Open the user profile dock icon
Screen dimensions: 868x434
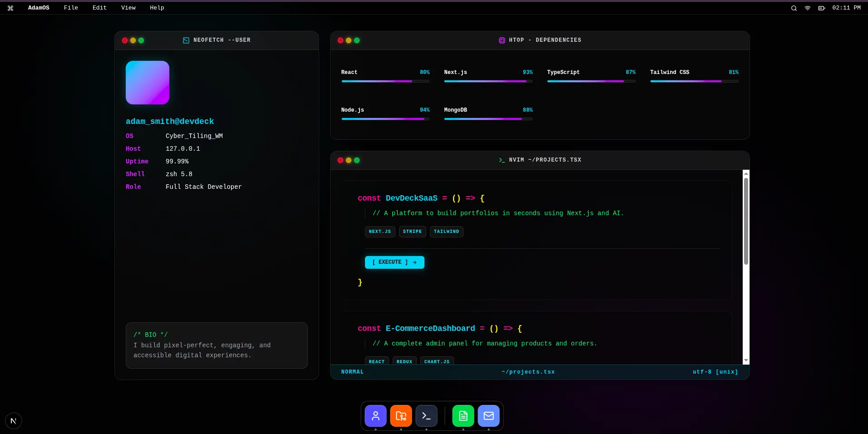pos(375,416)
